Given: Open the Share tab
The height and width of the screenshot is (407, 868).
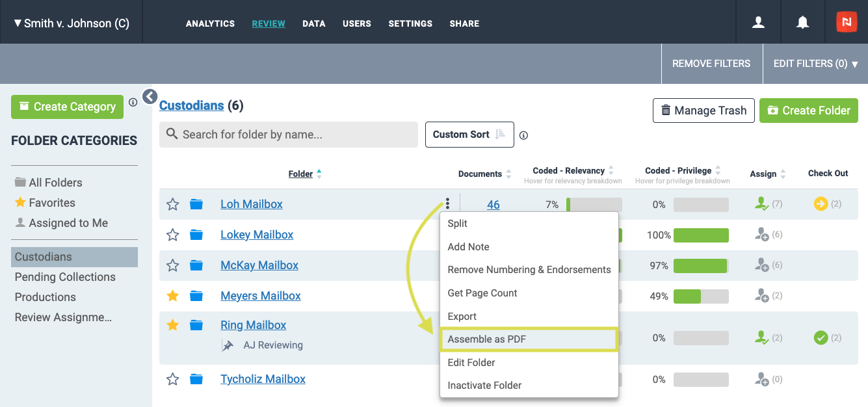Looking at the screenshot, I should 464,23.
